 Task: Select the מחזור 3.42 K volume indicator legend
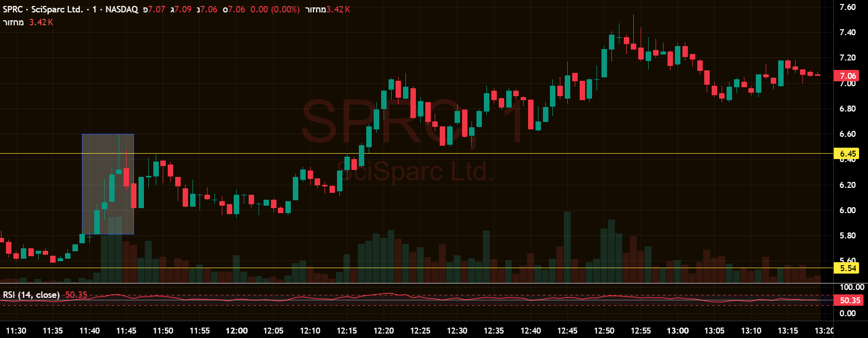click(28, 22)
